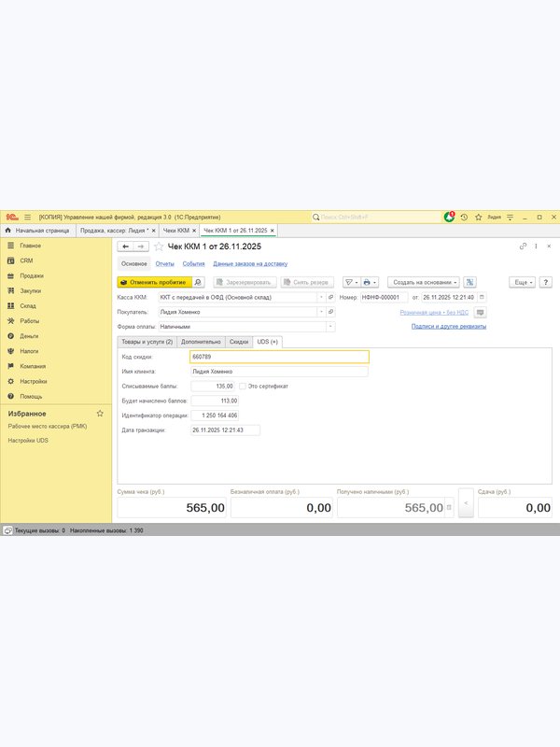The width and height of the screenshot is (560, 747).
Task: Click the magnifier icon next to Отменить пробитие
Action: tap(198, 283)
